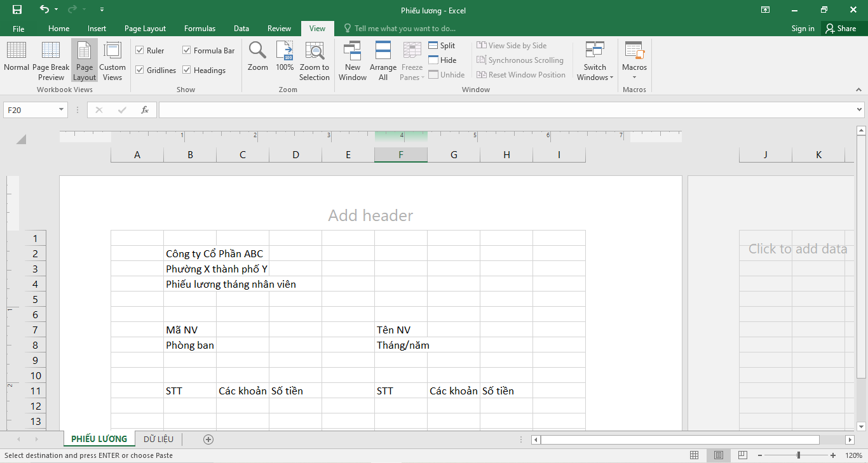Click Synchronous Scrolling
This screenshot has height=463, width=868.
point(520,60)
